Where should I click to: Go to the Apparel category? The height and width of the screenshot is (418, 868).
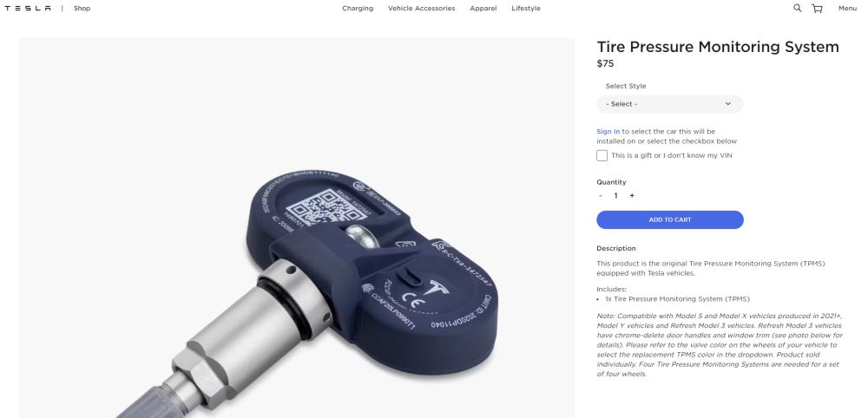(483, 9)
